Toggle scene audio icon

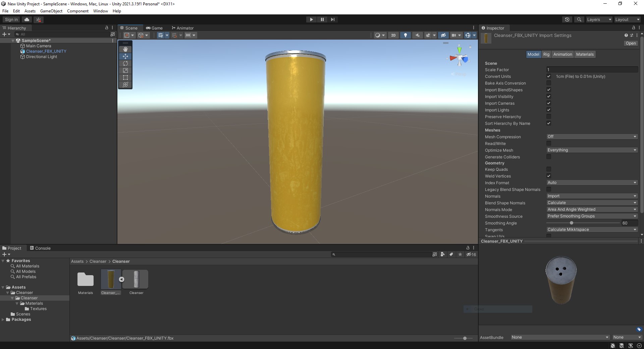coord(417,35)
